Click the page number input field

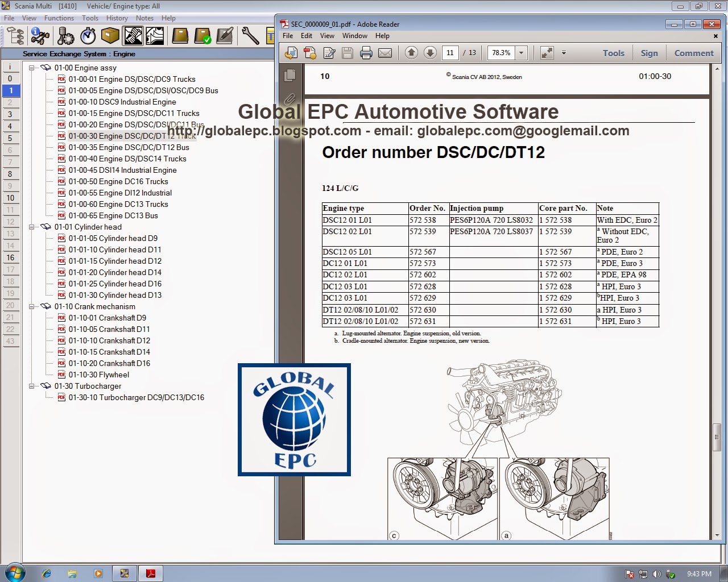[450, 53]
